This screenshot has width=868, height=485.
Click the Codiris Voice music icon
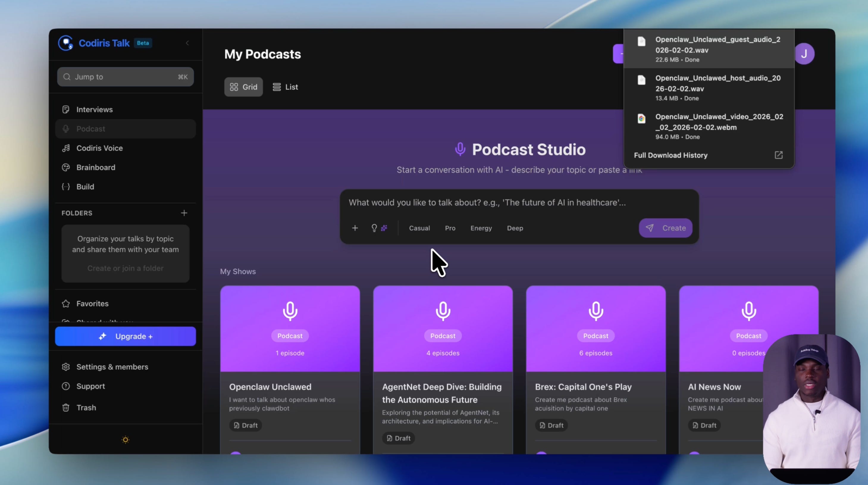pyautogui.click(x=66, y=148)
